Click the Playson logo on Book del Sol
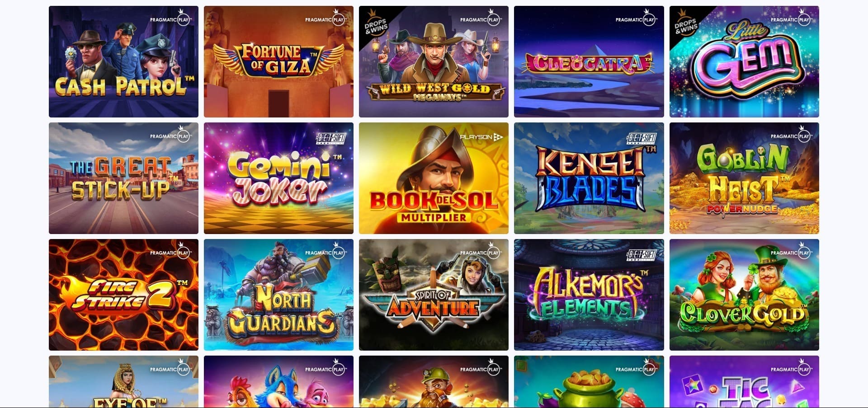Image resolution: width=868 pixels, height=408 pixels. pyautogui.click(x=481, y=137)
